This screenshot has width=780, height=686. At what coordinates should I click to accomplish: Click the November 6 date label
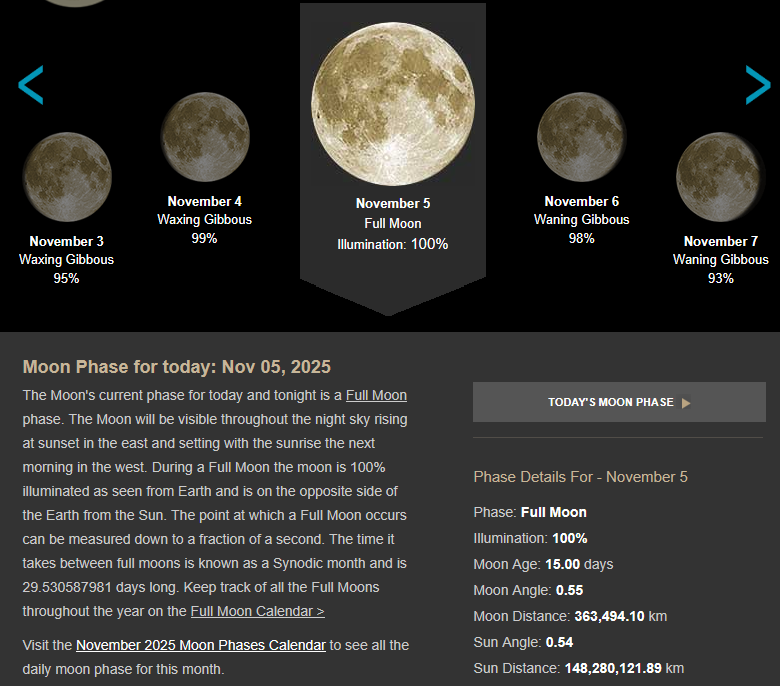click(581, 201)
